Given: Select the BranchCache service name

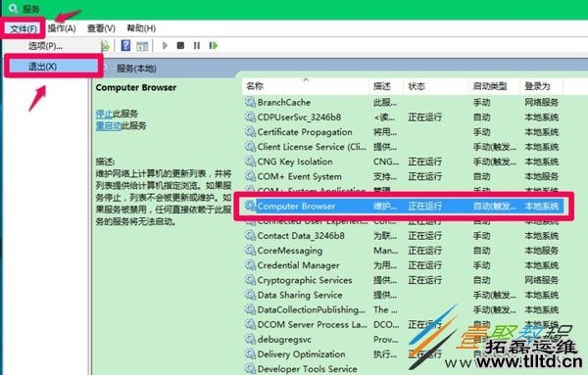Looking at the screenshot, I should 284,102.
